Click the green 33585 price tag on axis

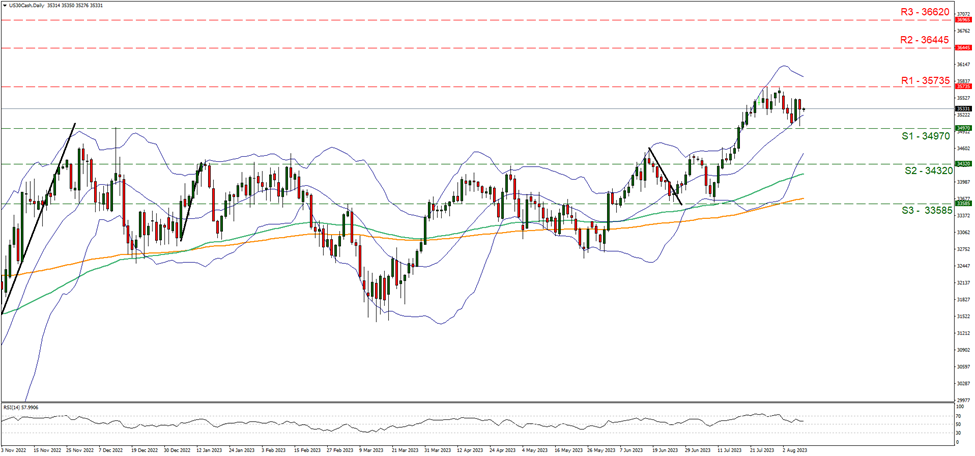click(961, 202)
